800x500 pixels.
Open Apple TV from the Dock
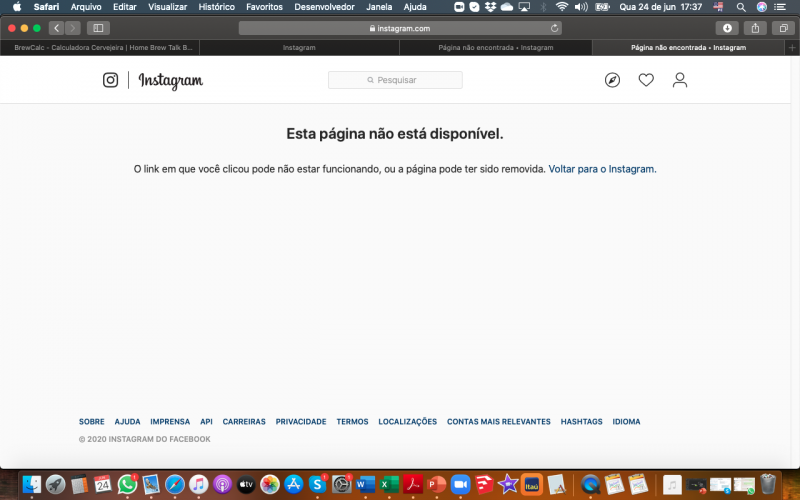[246, 484]
